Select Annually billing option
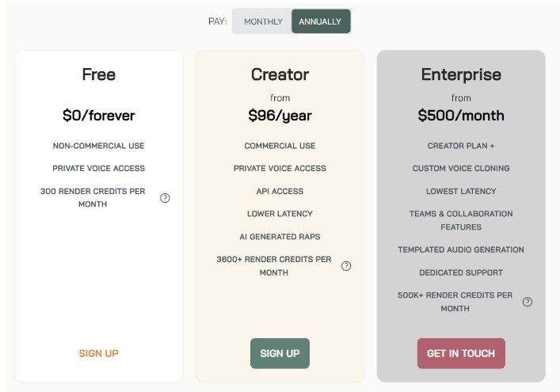Image resolution: width=560 pixels, height=392 pixels. click(320, 21)
